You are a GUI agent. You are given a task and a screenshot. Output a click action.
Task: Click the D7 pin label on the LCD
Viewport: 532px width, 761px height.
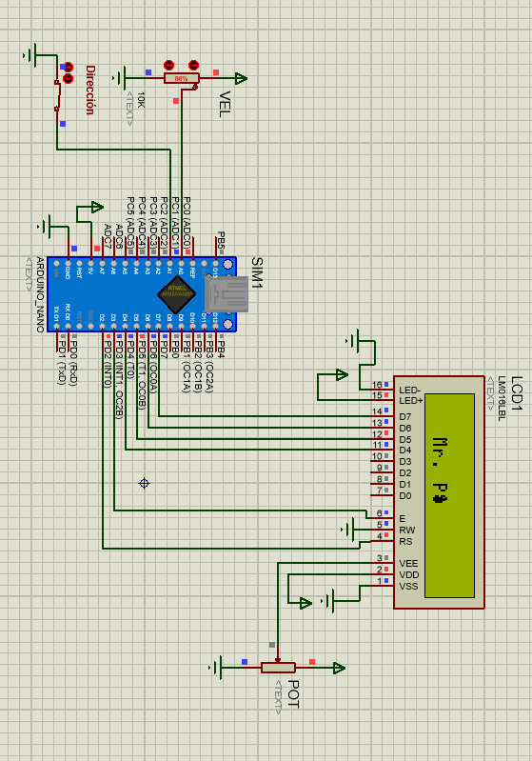point(404,417)
